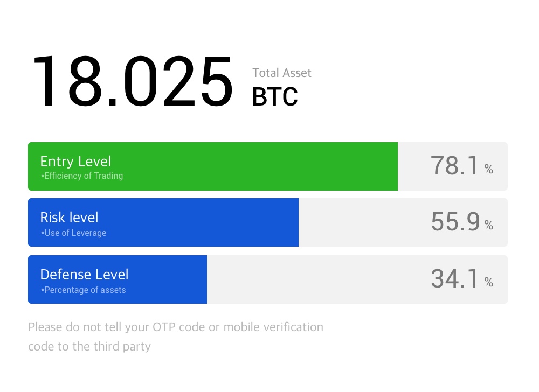Click the Use of Leverage subtitle
Viewport: 539px width, 392px height.
(73, 233)
